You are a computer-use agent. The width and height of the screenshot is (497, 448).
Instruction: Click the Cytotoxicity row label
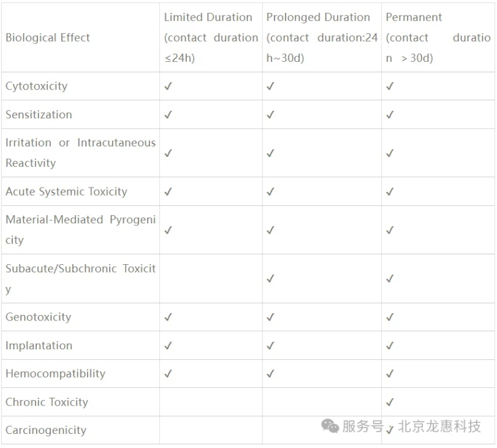tap(36, 86)
